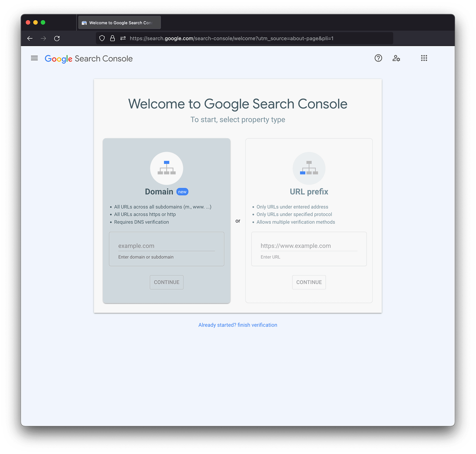476x454 pixels.
Task: Click 'Enter domain or subdomain' hint
Action: point(146,257)
